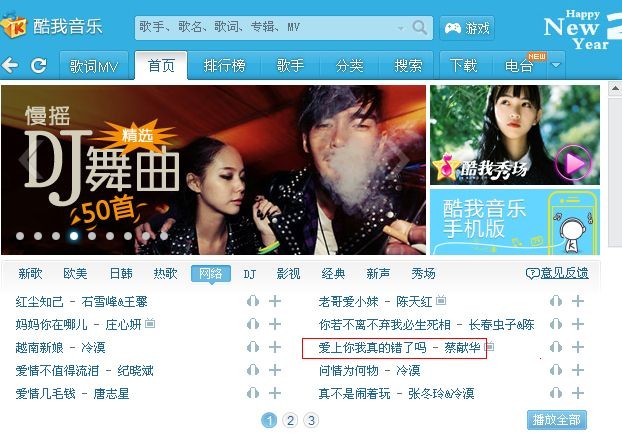Select the DJ category tab
Screen dimensions: 622x435
pyautogui.click(x=250, y=274)
